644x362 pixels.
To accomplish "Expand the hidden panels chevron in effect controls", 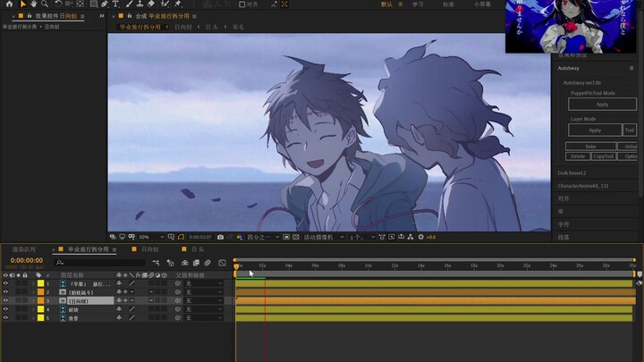I will [101, 16].
